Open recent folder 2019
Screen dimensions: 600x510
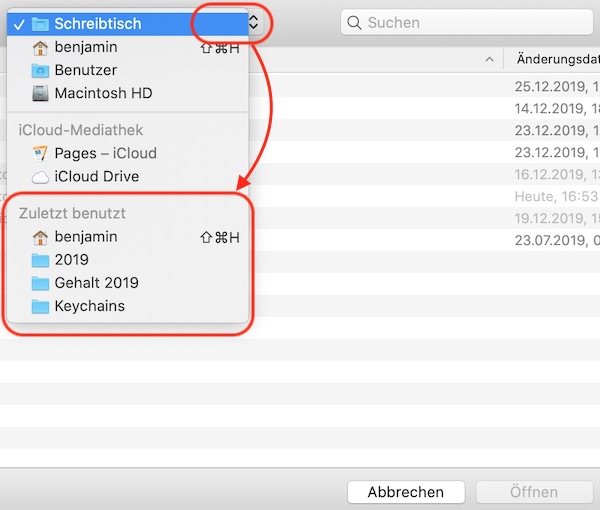tap(128, 260)
